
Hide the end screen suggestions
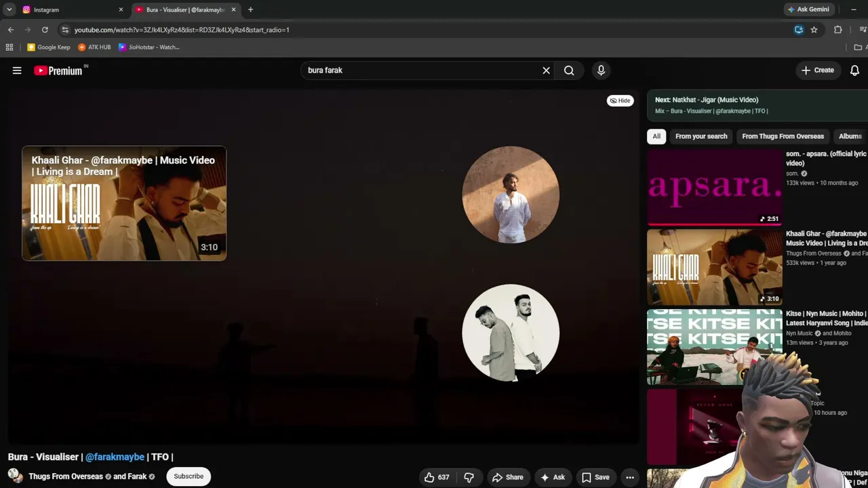coord(620,100)
